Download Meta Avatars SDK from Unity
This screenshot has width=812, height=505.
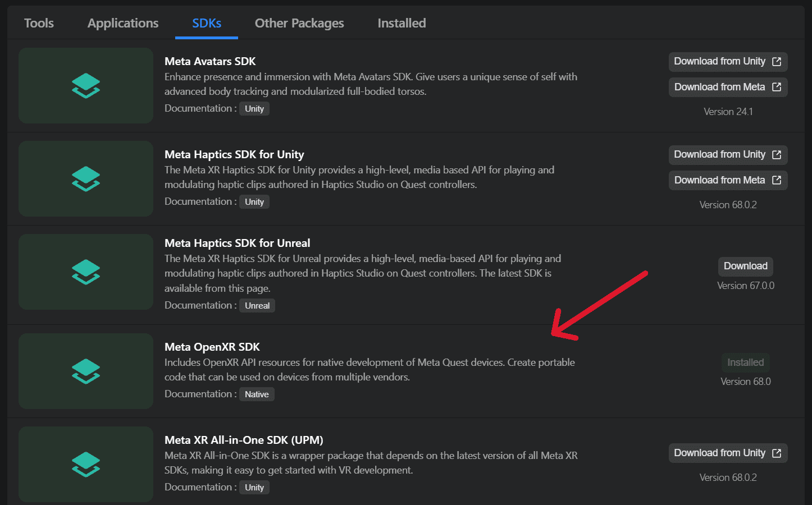click(x=728, y=62)
